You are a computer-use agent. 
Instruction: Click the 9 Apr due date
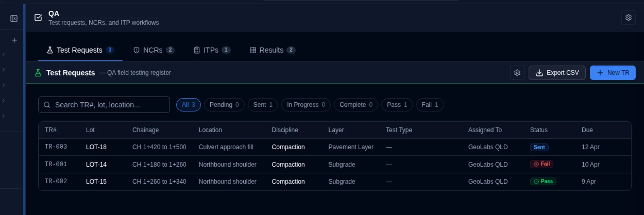tap(589, 182)
